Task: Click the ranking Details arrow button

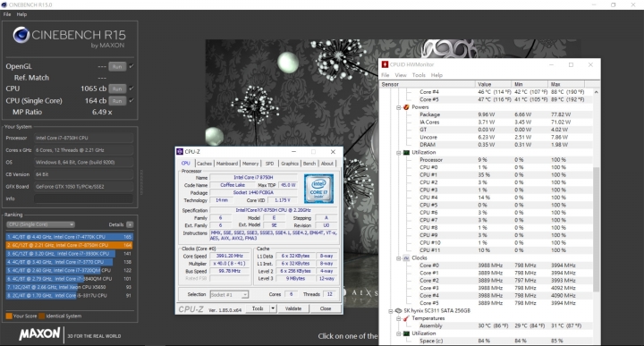Action: pyautogui.click(x=130, y=224)
